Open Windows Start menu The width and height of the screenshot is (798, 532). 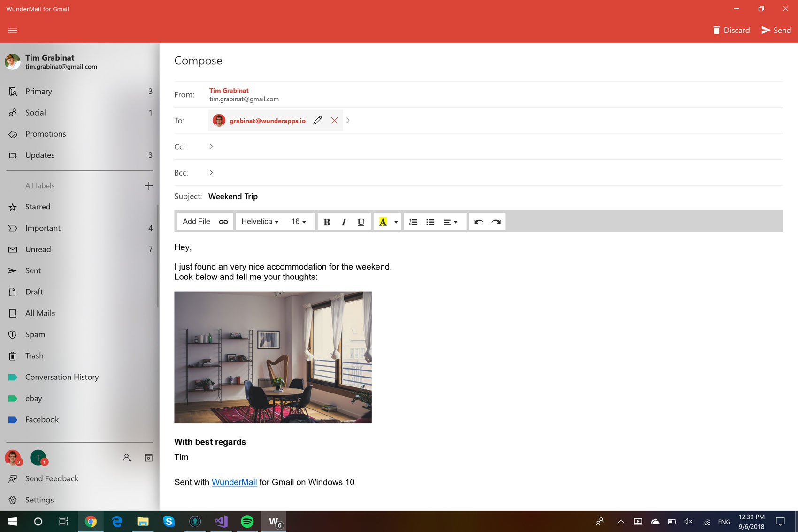coord(13,522)
